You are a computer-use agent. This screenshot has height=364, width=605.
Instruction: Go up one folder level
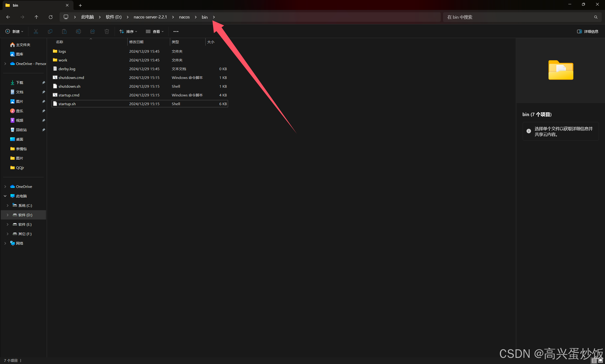pos(36,17)
